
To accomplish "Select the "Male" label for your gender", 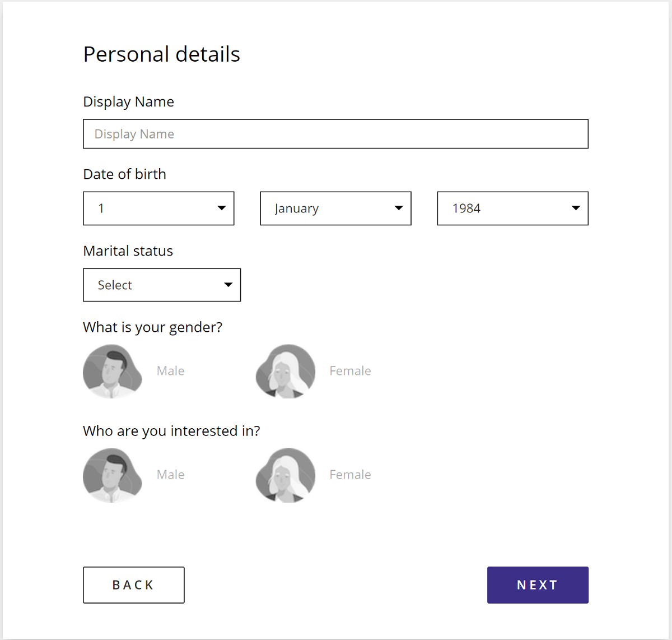I will point(171,371).
